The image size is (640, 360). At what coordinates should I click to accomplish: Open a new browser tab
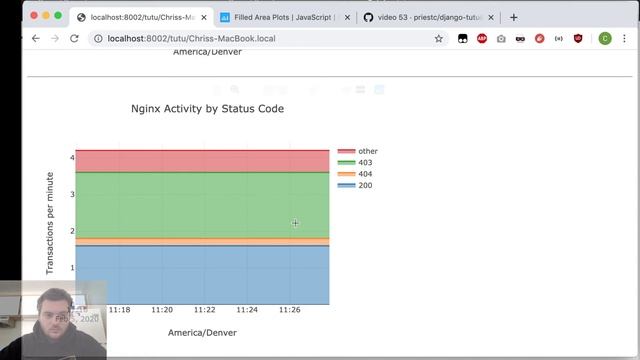point(513,18)
